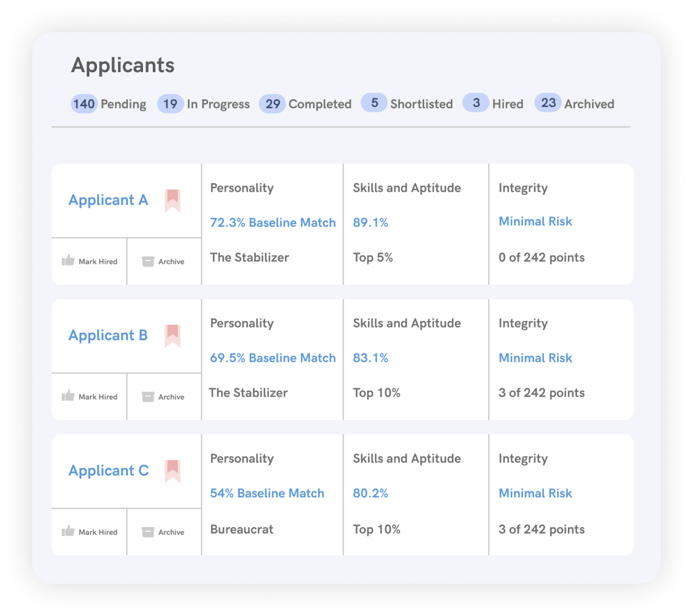Click the archive box icon for Applicant C

(148, 532)
